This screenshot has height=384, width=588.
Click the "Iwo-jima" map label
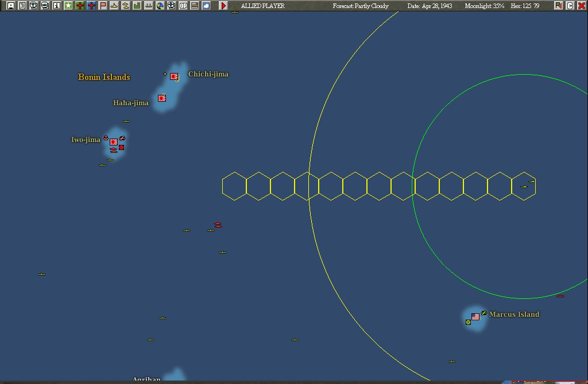[x=86, y=140]
